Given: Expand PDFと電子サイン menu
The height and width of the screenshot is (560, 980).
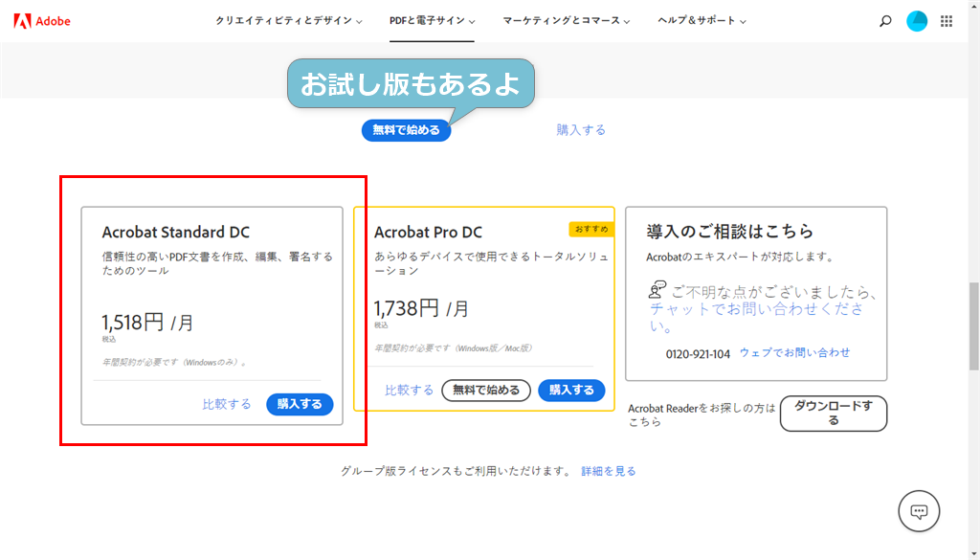Looking at the screenshot, I should 432,21.
